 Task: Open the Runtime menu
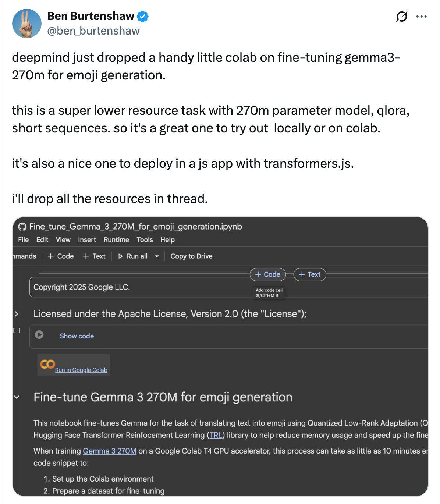click(116, 240)
